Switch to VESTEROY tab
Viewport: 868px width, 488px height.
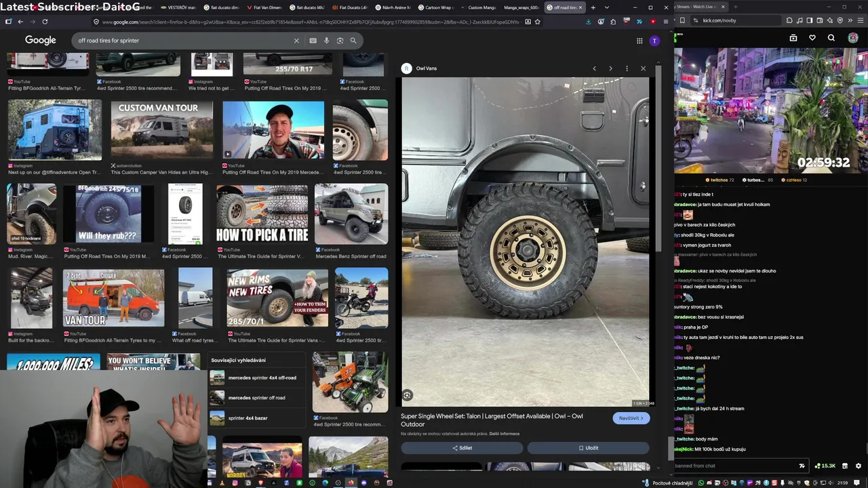coord(179,7)
